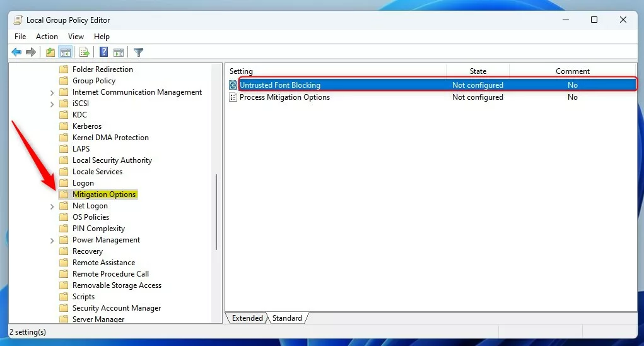644x346 pixels.
Task: Go forward with the right arrow icon
Action: (x=31, y=52)
